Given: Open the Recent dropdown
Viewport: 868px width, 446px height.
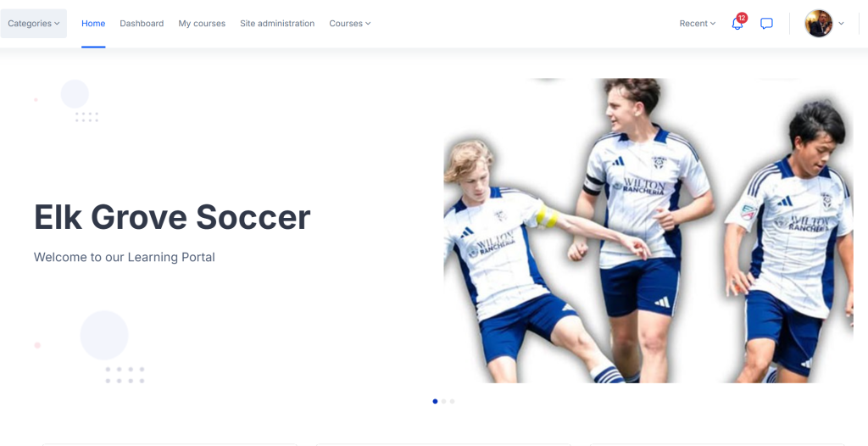Looking at the screenshot, I should tap(698, 23).
